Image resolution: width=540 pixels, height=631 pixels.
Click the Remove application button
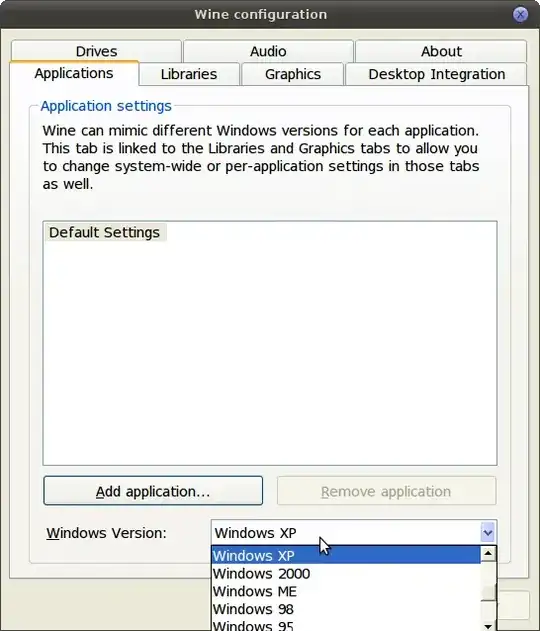[x=386, y=491]
